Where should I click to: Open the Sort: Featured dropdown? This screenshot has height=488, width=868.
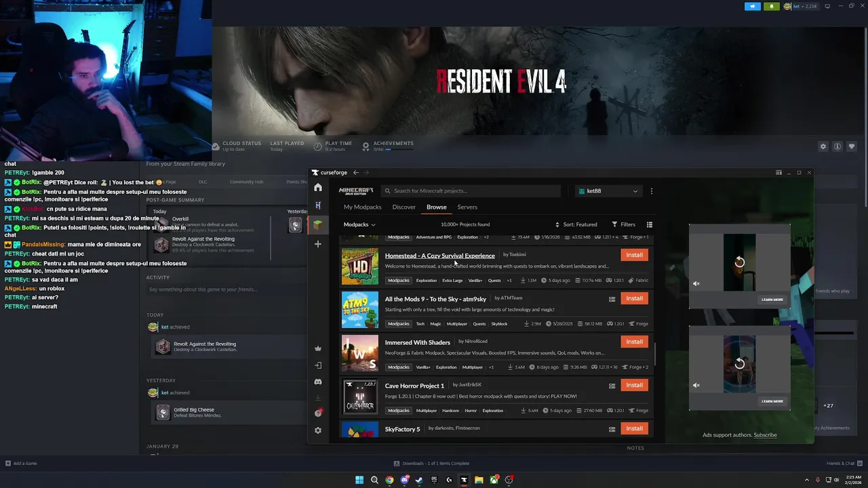(x=576, y=224)
